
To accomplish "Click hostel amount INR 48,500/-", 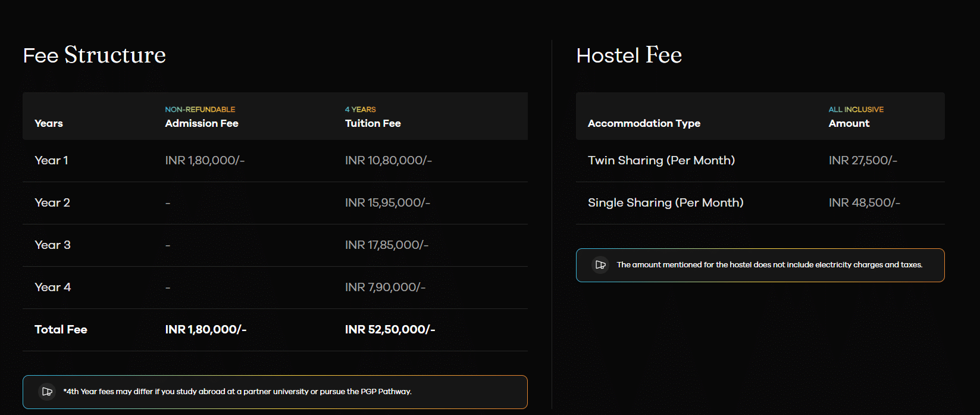I will pyautogui.click(x=864, y=202).
